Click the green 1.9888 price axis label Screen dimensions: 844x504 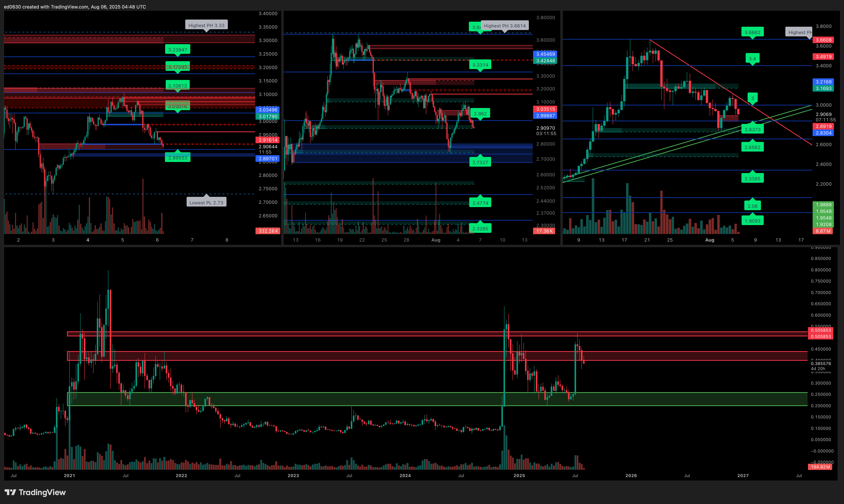824,205
